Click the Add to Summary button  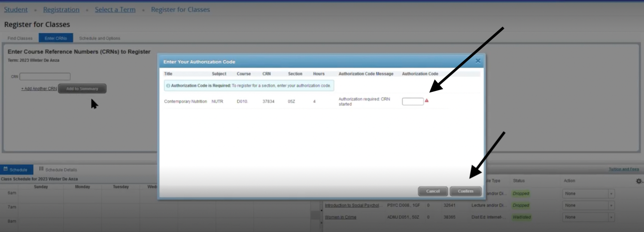point(82,89)
